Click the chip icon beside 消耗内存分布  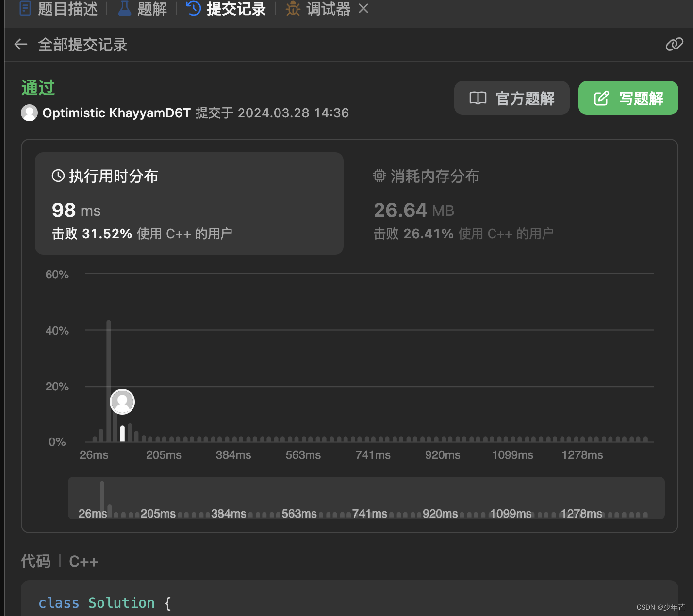pos(379,176)
